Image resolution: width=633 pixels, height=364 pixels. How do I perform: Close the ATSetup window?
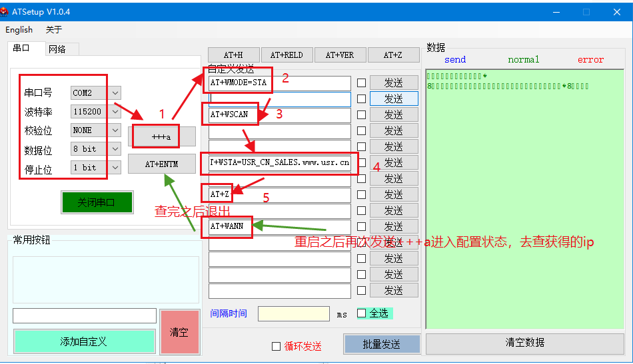click(x=617, y=12)
